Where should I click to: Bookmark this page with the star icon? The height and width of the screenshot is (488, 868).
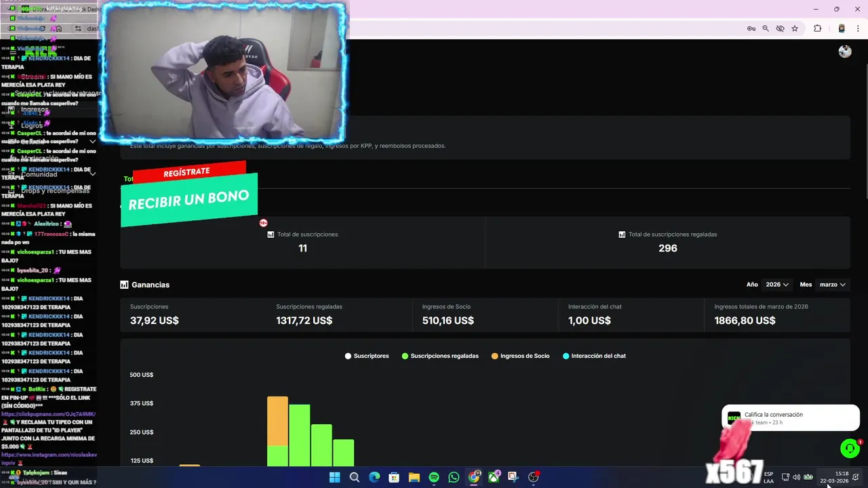click(795, 28)
